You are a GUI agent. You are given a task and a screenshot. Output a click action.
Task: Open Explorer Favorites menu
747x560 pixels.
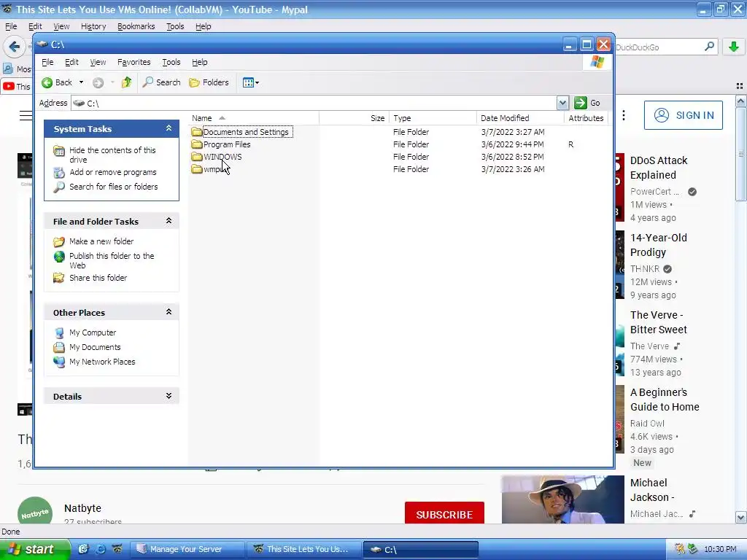click(x=134, y=62)
